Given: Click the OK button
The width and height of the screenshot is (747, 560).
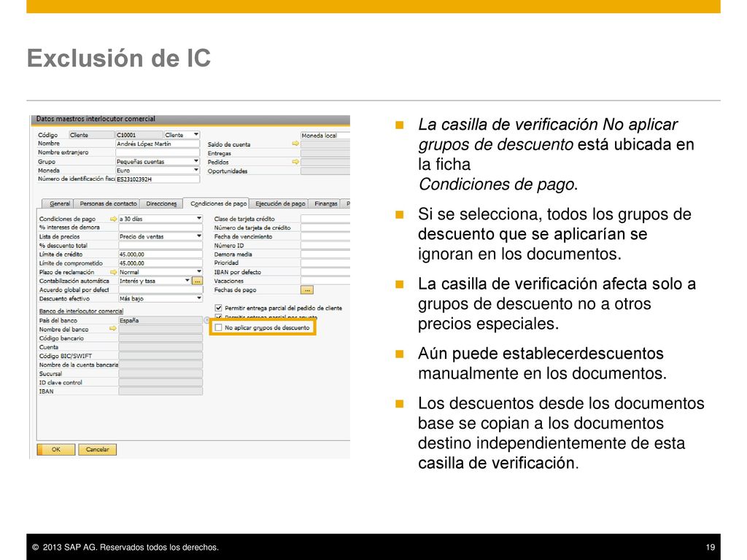Looking at the screenshot, I should pos(55,449).
